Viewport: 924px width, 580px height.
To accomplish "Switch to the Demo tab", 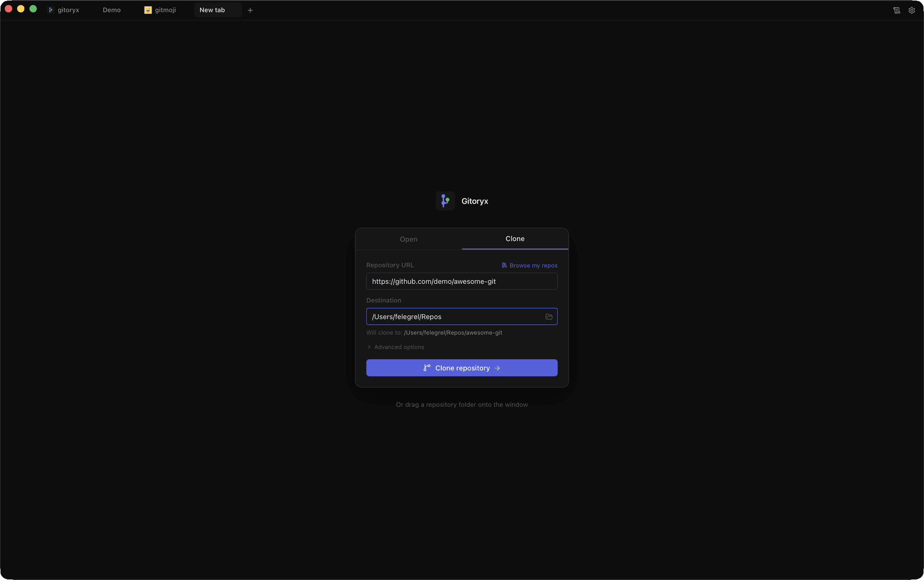I will pos(112,10).
